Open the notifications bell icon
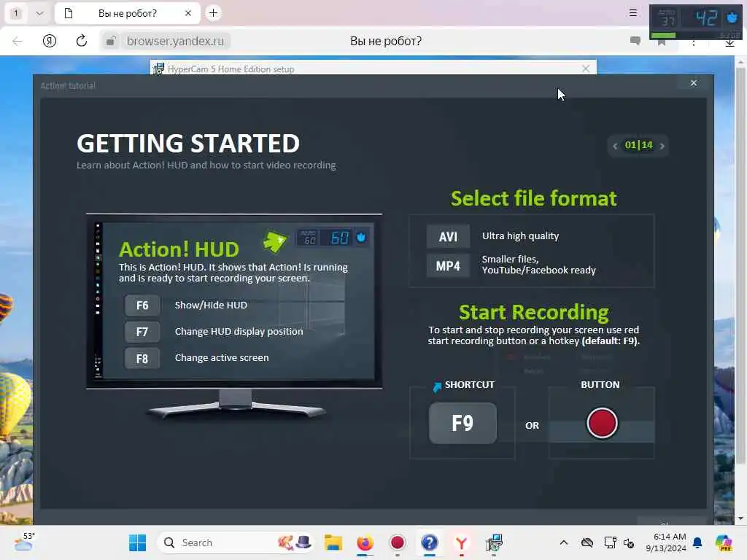747x560 pixels. 697,542
